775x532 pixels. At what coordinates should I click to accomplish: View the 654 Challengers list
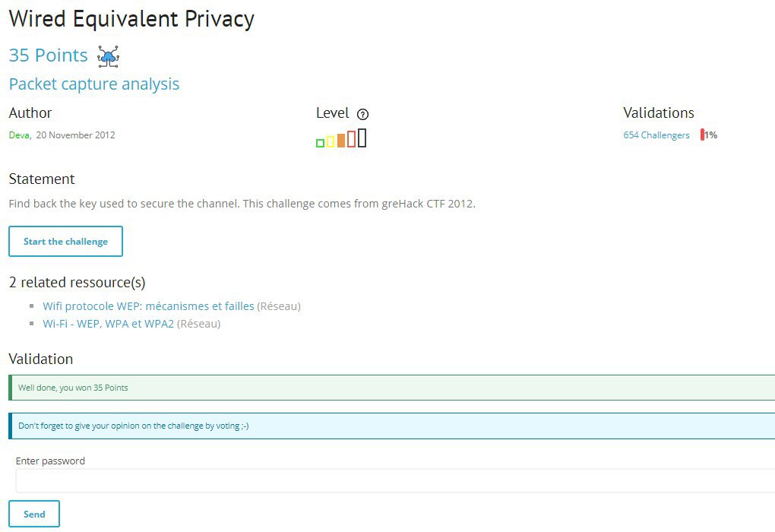(x=656, y=135)
